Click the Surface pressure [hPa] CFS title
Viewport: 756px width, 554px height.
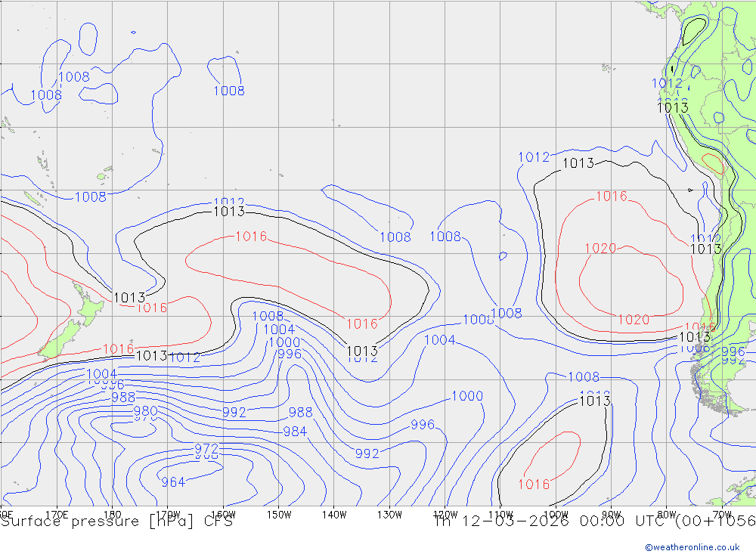[116, 522]
